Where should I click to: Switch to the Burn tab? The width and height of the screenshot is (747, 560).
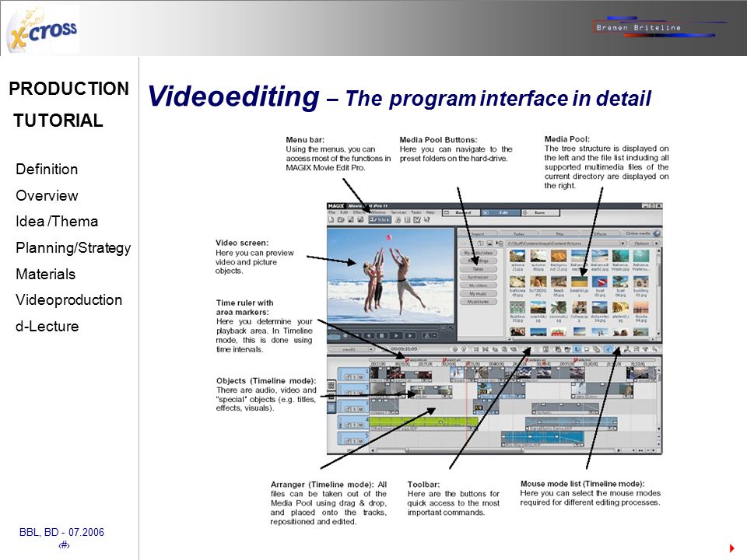540,213
